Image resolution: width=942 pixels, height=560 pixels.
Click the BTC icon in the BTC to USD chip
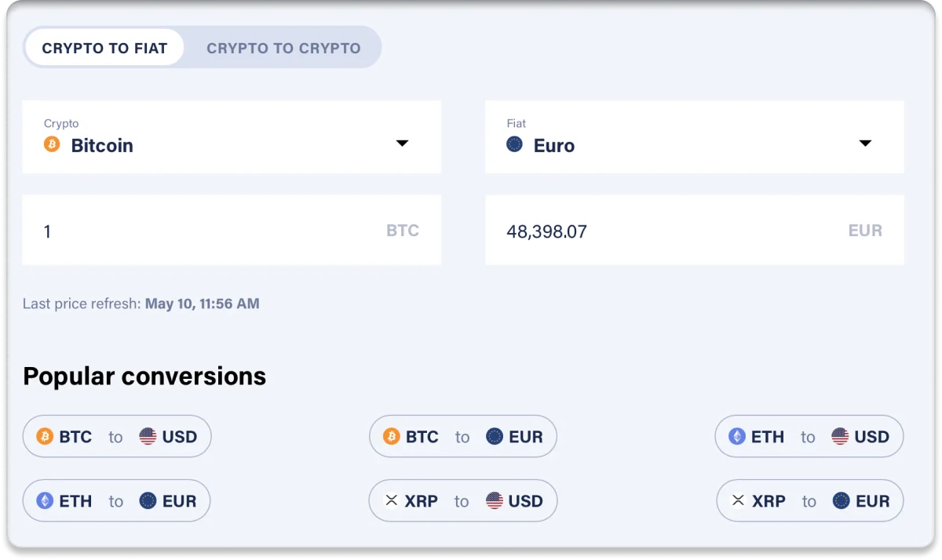45,436
